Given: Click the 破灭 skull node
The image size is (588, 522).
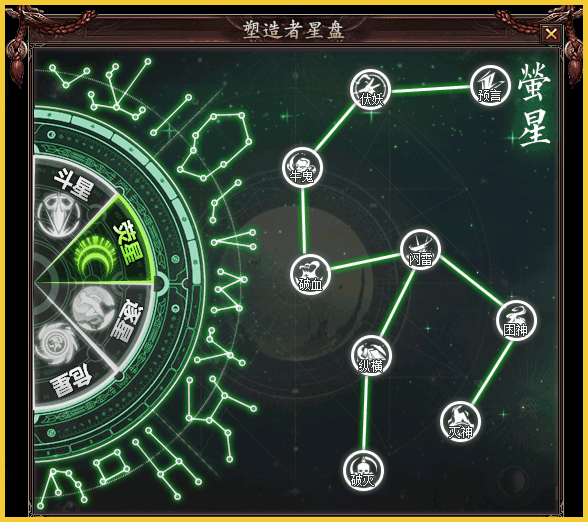Looking at the screenshot, I should pos(363,470).
